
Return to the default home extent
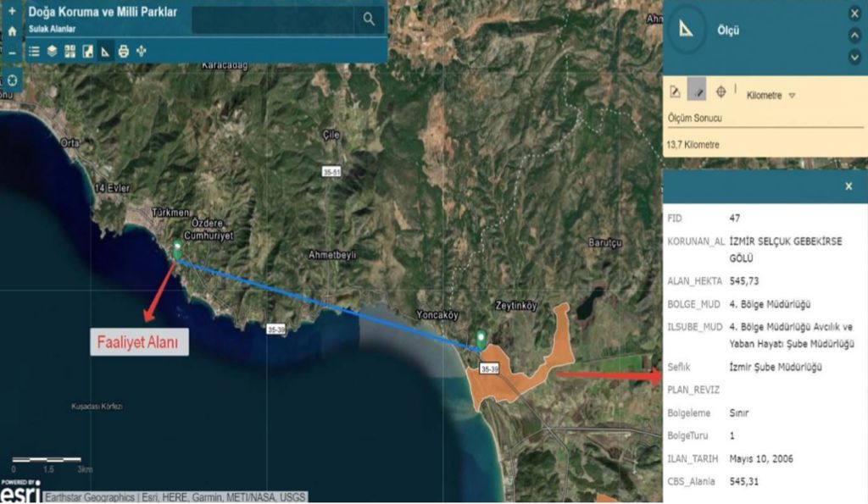11,31
